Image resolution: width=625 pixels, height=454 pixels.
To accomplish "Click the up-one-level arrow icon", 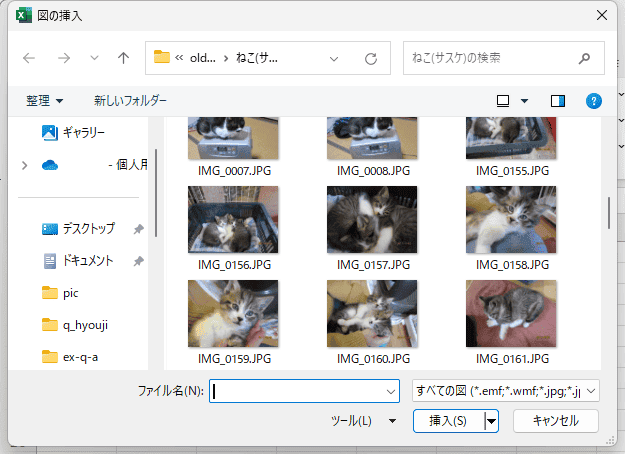I will click(x=123, y=58).
